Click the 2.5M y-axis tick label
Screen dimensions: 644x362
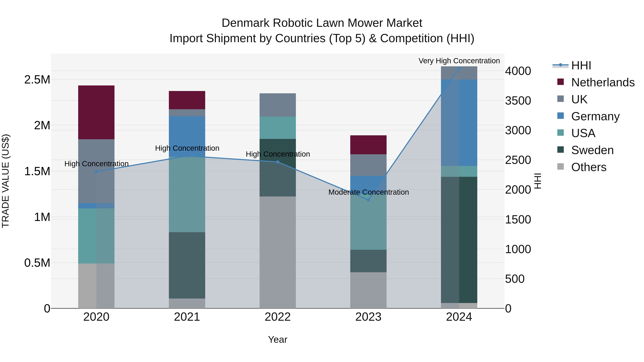(x=37, y=80)
